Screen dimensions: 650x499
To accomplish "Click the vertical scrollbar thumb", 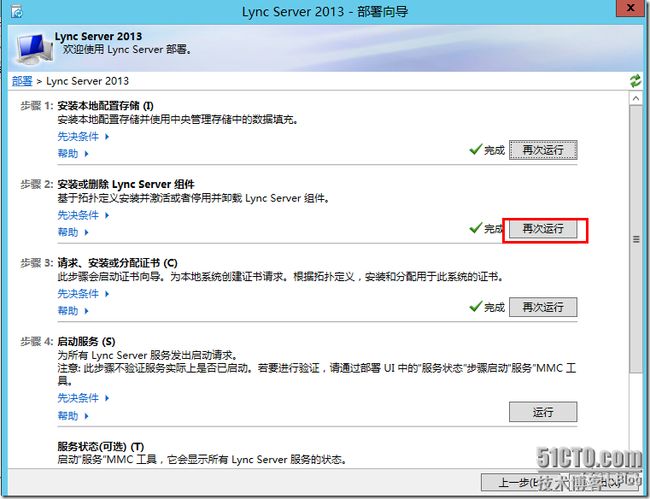I will tap(636, 239).
